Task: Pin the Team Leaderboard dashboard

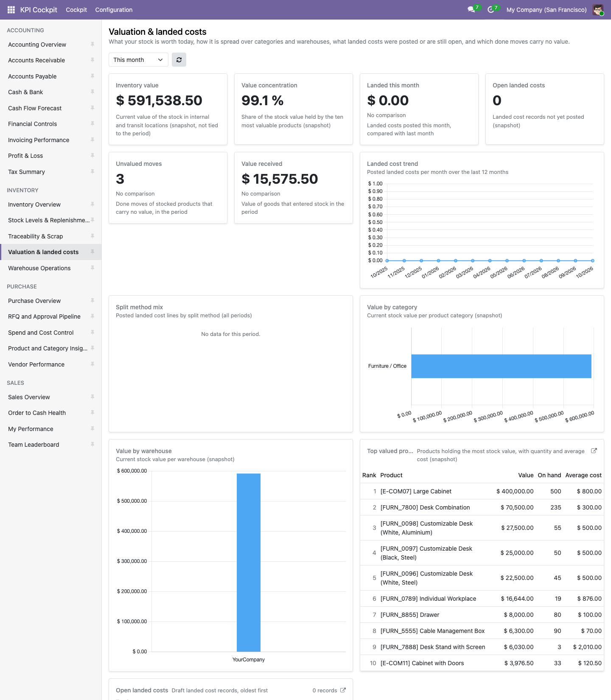Action: pos(92,445)
